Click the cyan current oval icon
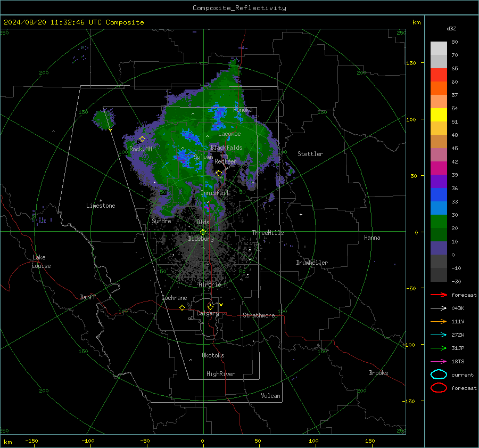479x448 pixels. [439, 374]
